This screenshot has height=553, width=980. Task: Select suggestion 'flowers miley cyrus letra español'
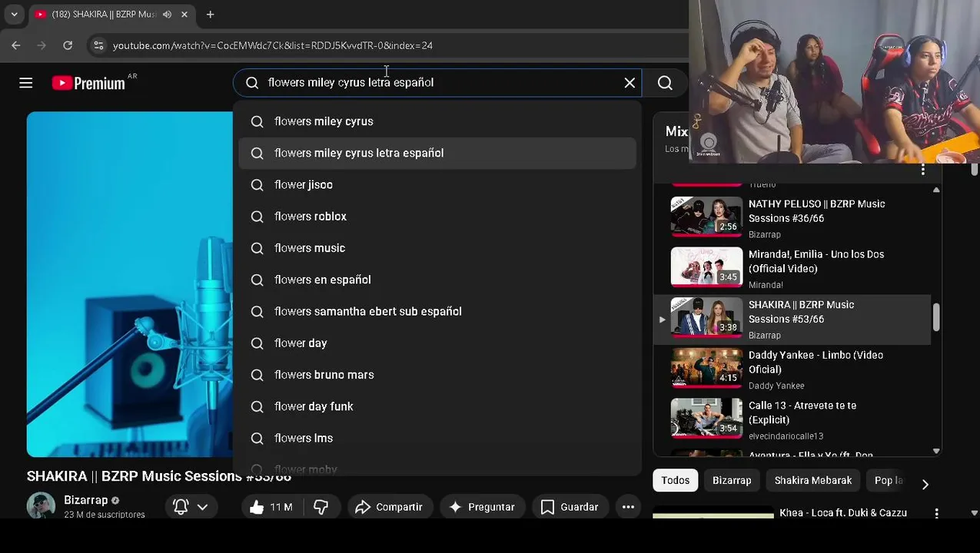[x=437, y=153]
